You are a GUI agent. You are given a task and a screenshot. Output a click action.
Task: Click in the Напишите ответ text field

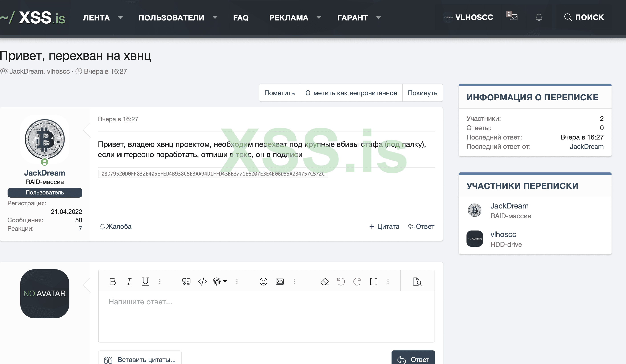point(266,315)
